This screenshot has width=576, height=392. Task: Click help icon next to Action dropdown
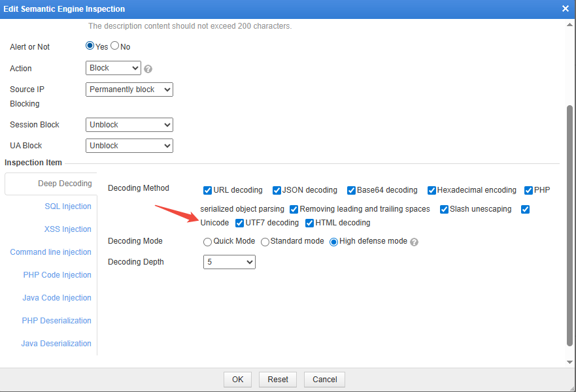pos(148,69)
